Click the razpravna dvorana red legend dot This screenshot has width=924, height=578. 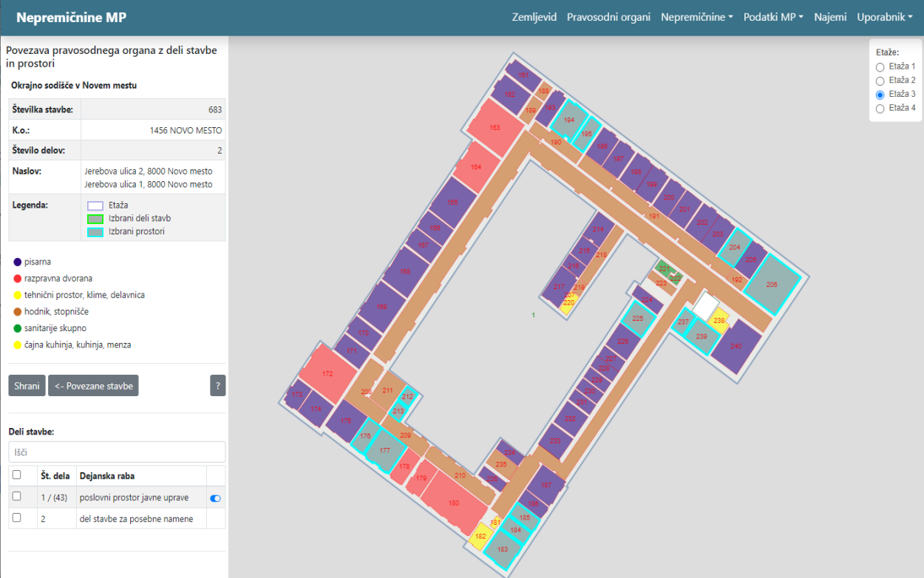pyautogui.click(x=17, y=279)
